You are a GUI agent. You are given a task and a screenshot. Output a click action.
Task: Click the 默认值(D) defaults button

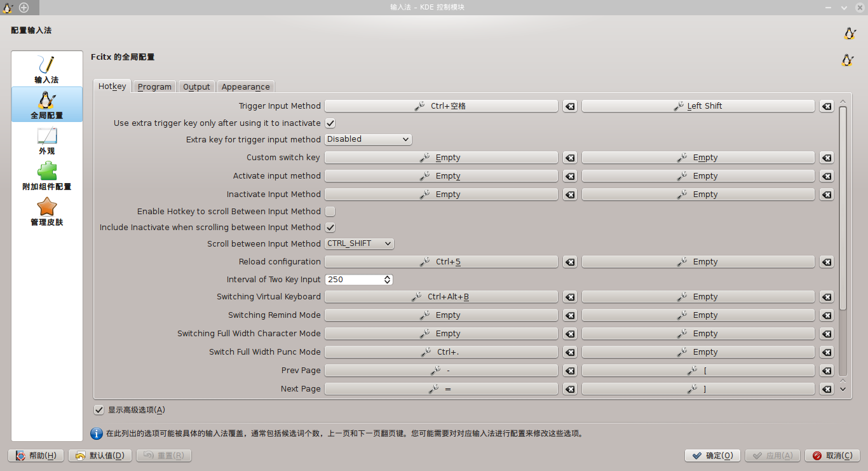click(x=100, y=456)
